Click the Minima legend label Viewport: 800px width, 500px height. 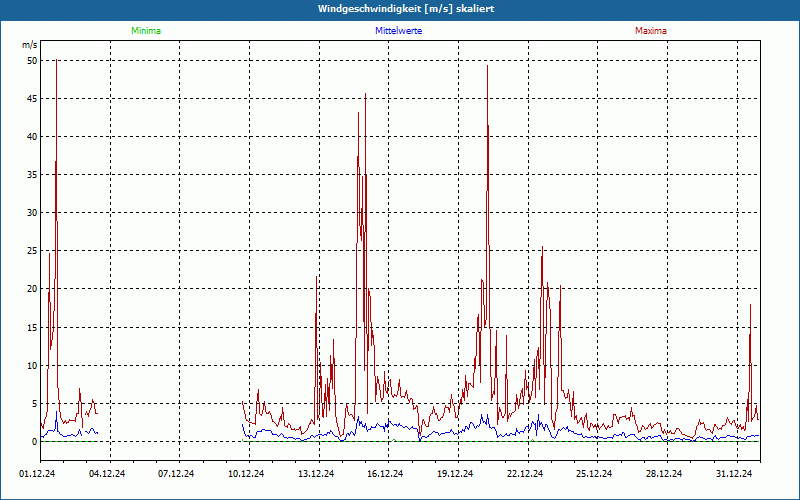pyautogui.click(x=146, y=31)
